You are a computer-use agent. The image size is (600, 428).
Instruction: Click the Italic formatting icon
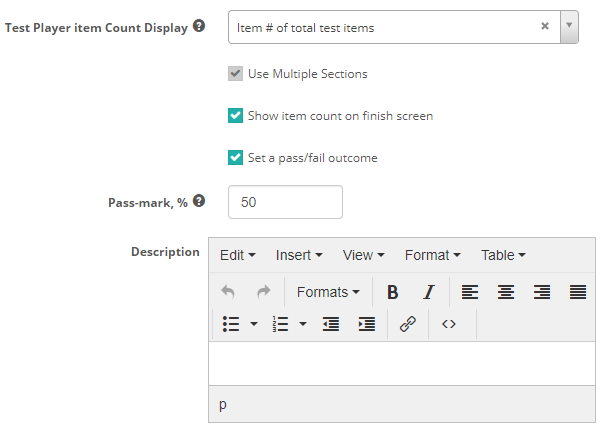pyautogui.click(x=428, y=292)
